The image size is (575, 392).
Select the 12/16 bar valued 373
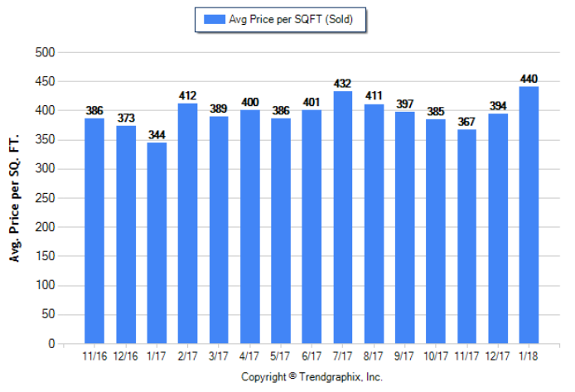coord(126,235)
